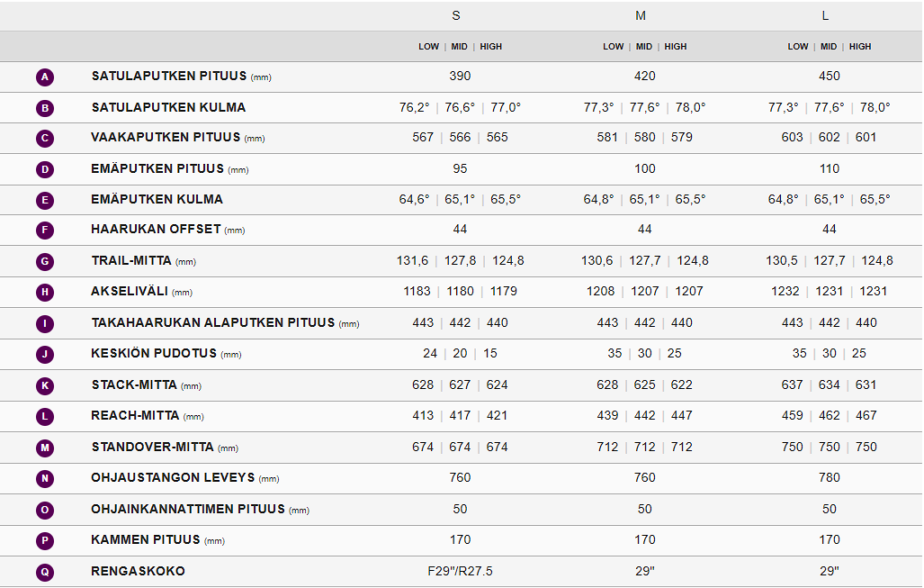Click the purple Q icon for Rengaskoko
Screen dimensions: 924x588
(46, 572)
